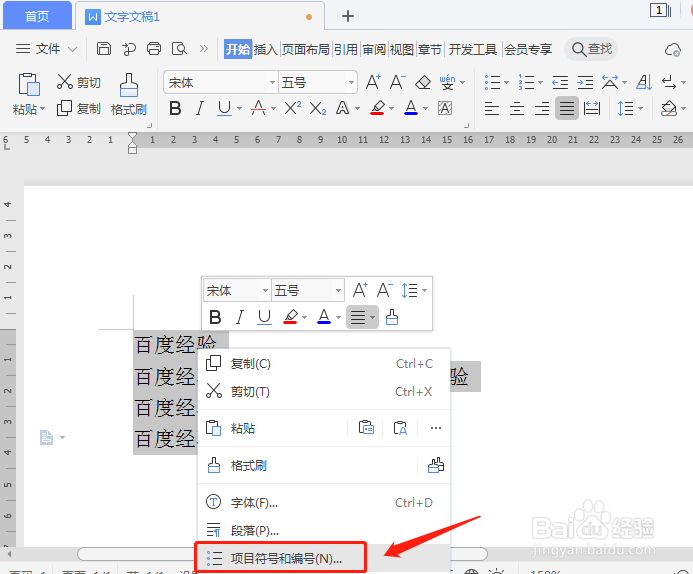Click distributed alignment icon in ribbon
This screenshot has height=574, width=693.
(x=592, y=108)
